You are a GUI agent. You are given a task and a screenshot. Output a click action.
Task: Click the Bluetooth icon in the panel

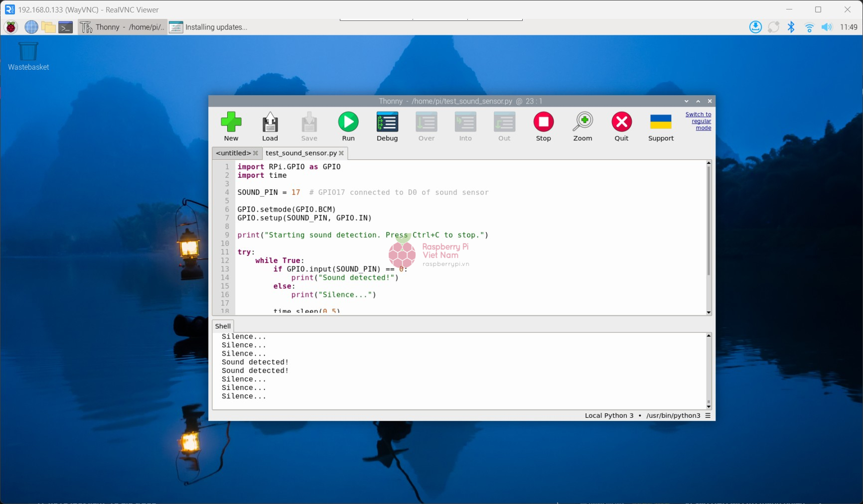[x=791, y=27]
